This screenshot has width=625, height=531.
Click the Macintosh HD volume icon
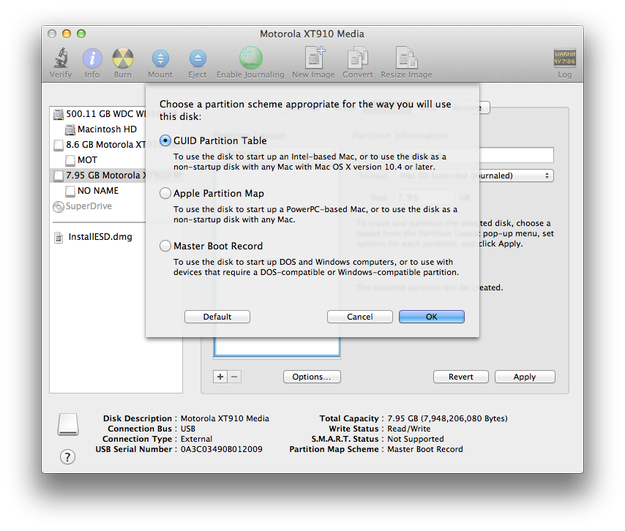click(70, 130)
